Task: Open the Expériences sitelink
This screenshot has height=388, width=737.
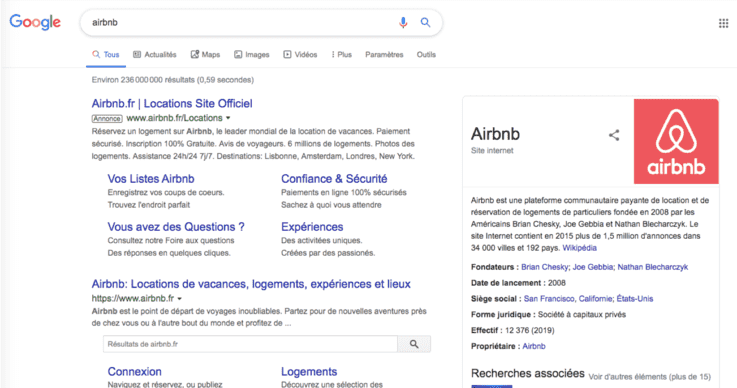Action: [x=312, y=227]
